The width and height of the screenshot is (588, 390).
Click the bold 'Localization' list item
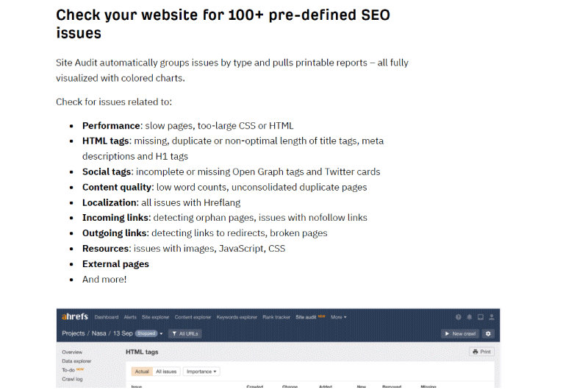point(110,202)
